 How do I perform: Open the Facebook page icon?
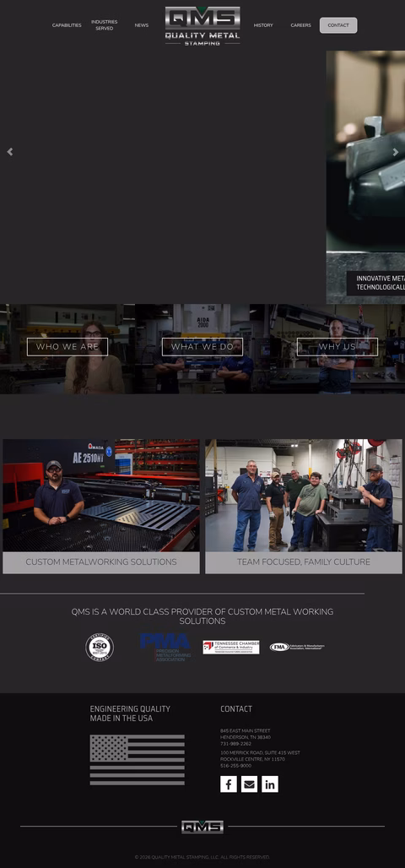229,784
